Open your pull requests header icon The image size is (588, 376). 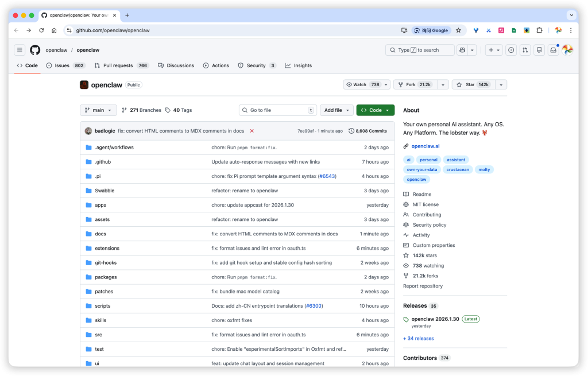coord(525,50)
